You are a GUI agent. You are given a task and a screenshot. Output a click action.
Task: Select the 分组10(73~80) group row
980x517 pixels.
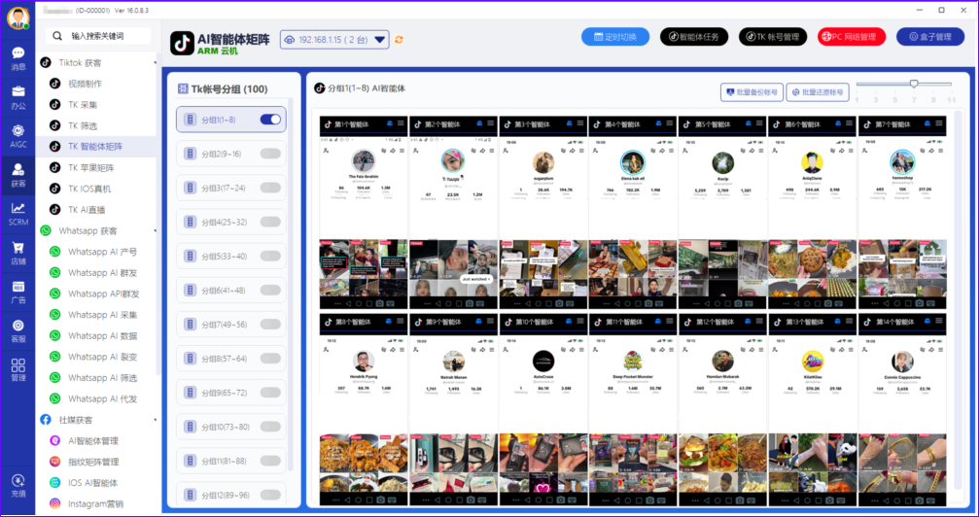[230, 427]
